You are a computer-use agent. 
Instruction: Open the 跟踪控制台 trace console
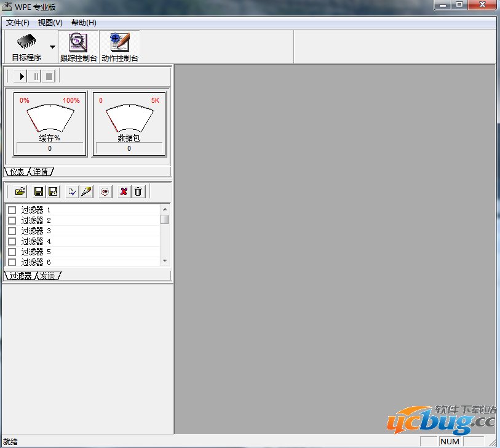[79, 47]
